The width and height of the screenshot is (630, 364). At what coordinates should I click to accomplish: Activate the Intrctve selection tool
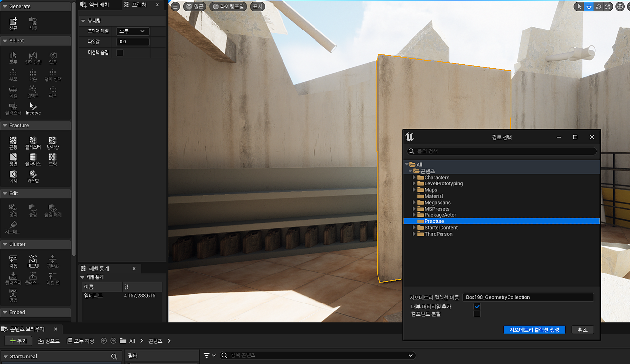[x=33, y=108]
